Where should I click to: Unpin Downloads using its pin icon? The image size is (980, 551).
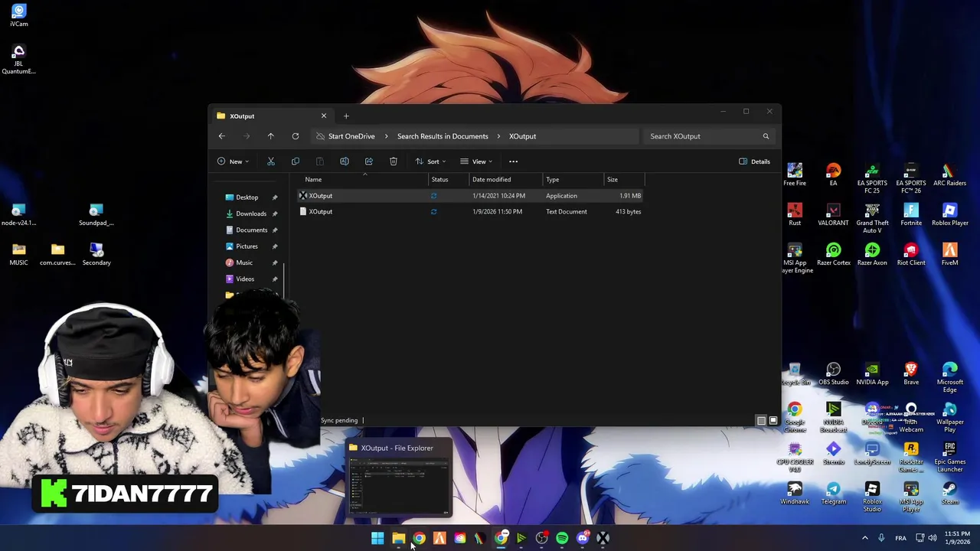pyautogui.click(x=275, y=214)
